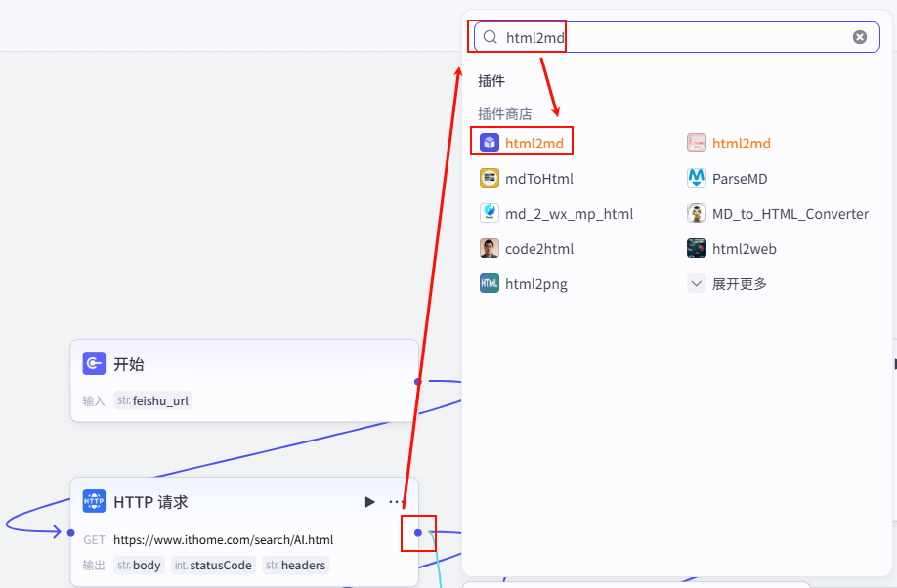Click the HTTP 请求 node input port

click(x=70, y=533)
